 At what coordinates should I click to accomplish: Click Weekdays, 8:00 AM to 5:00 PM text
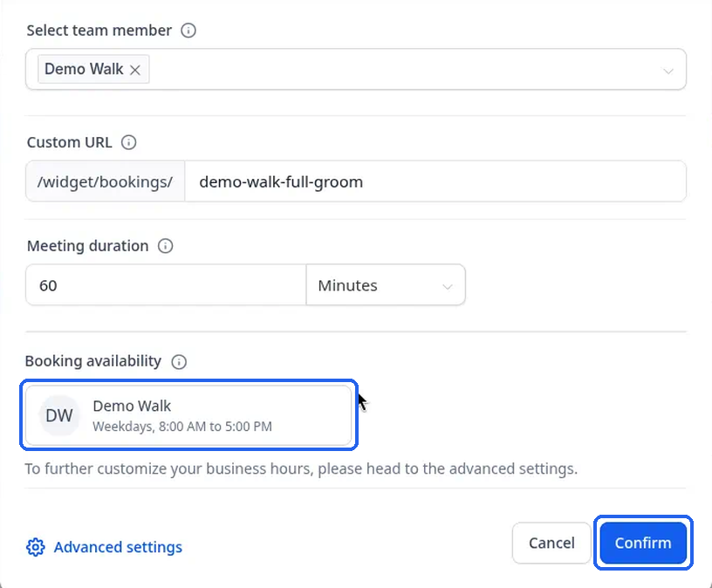(x=182, y=427)
